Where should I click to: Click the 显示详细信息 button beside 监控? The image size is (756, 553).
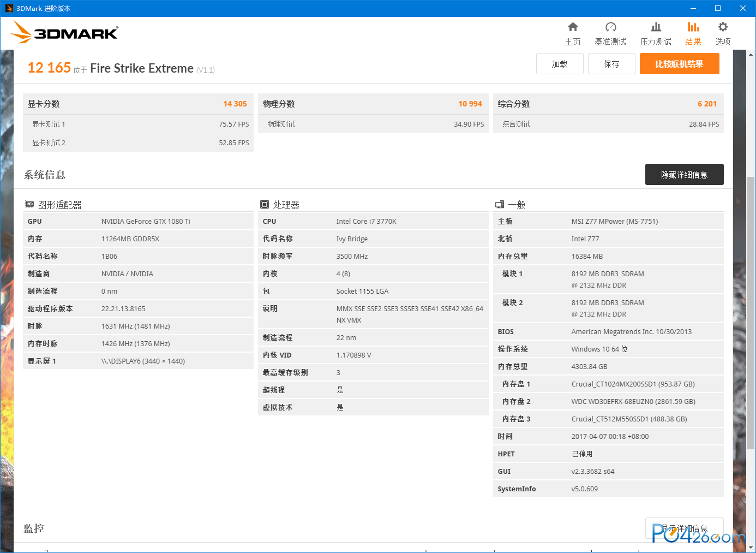(684, 528)
